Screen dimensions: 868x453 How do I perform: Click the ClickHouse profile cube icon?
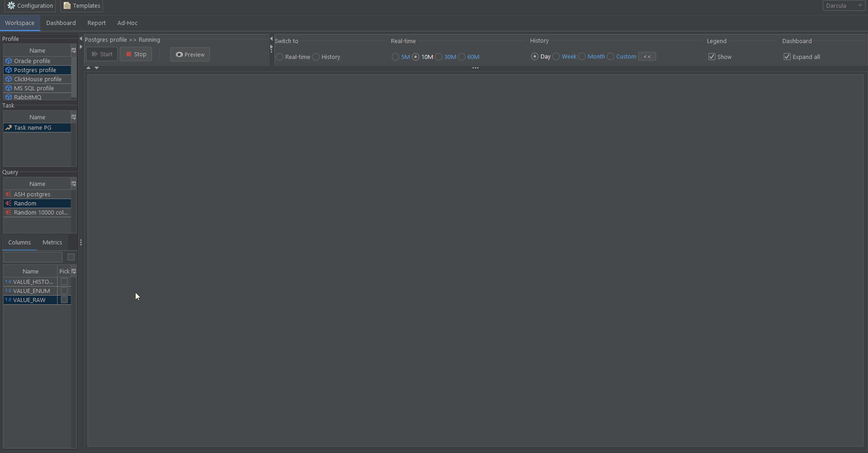pos(9,79)
